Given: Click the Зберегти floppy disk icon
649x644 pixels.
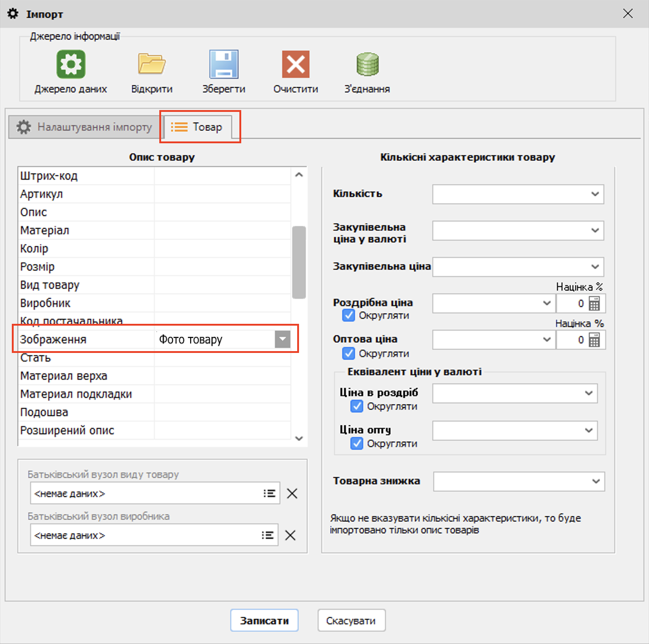Looking at the screenshot, I should (223, 64).
